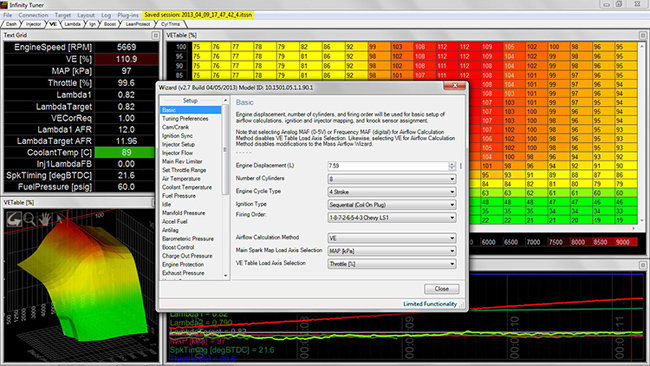Viewport: 650px width, 366px height.
Task: Select Injector Setup in Wizard list
Action: pos(178,144)
